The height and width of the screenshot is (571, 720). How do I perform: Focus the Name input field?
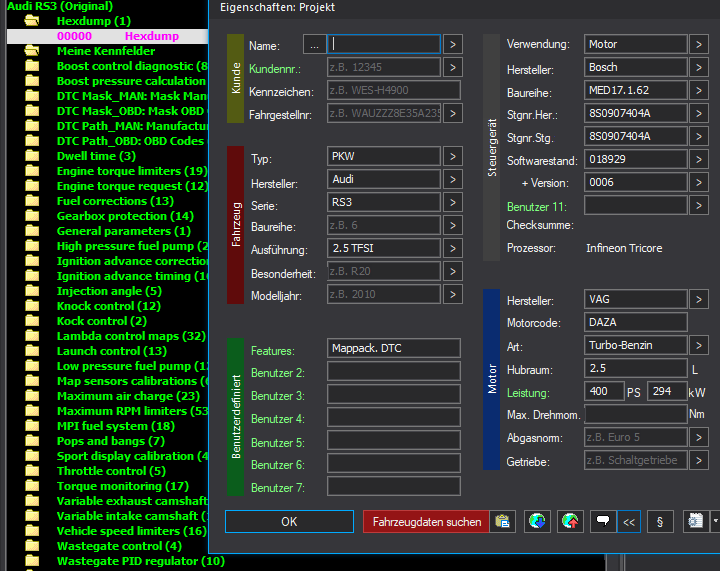tap(384, 45)
